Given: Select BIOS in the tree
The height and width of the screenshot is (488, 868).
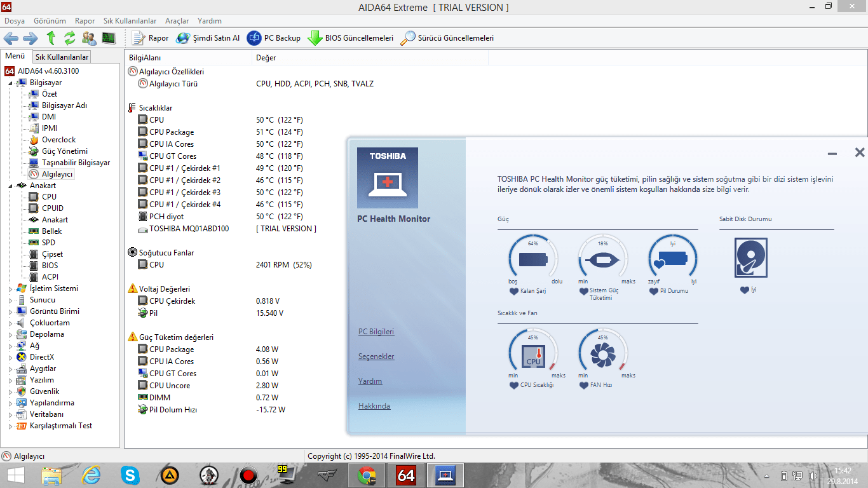Looking at the screenshot, I should coord(50,266).
